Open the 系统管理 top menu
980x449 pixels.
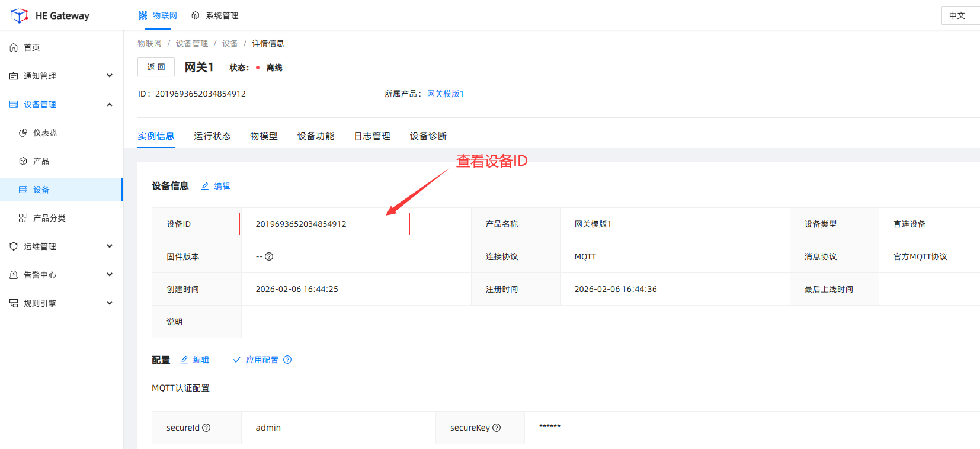point(216,15)
